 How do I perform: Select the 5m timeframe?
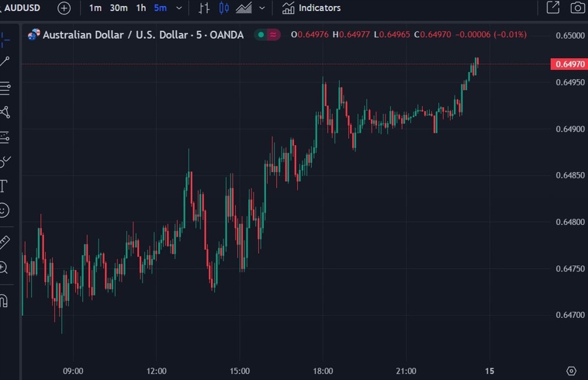[161, 8]
